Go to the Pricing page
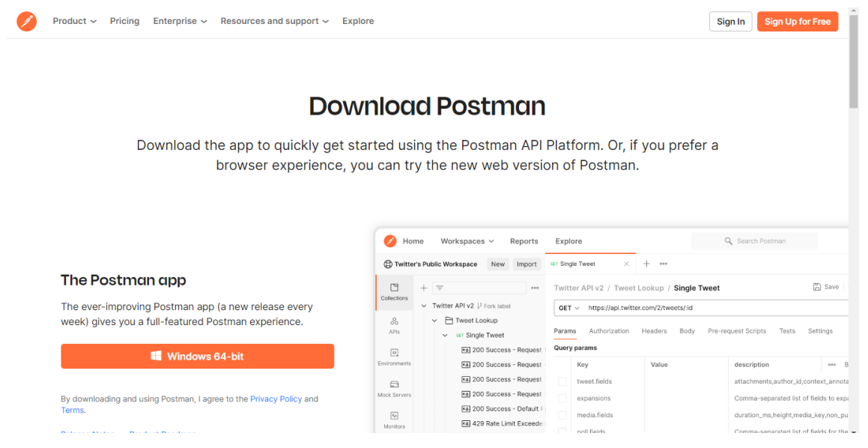The height and width of the screenshot is (448, 868). [x=124, y=21]
